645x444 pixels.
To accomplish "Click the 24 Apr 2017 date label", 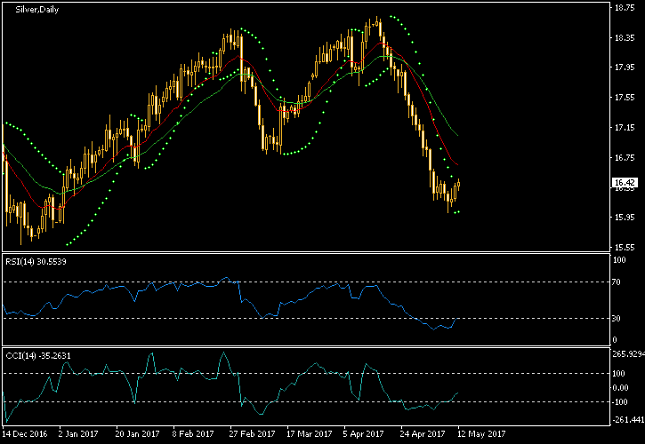I will point(422,434).
